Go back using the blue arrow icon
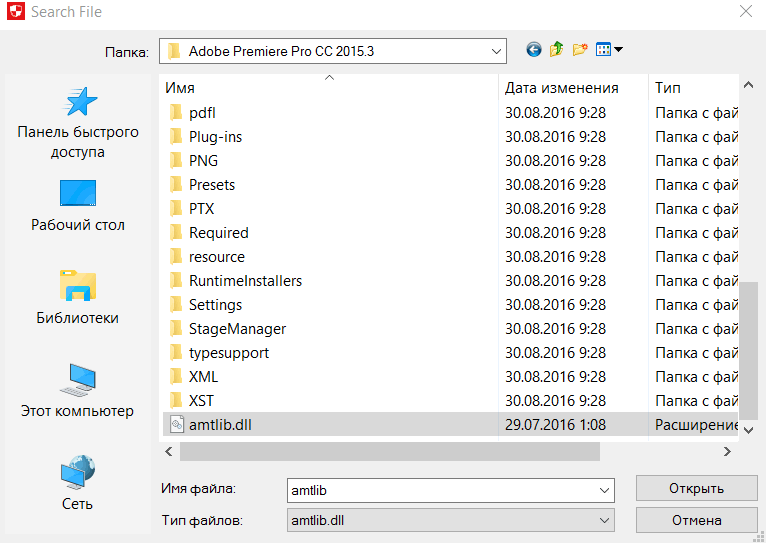The height and width of the screenshot is (543, 766). point(533,50)
